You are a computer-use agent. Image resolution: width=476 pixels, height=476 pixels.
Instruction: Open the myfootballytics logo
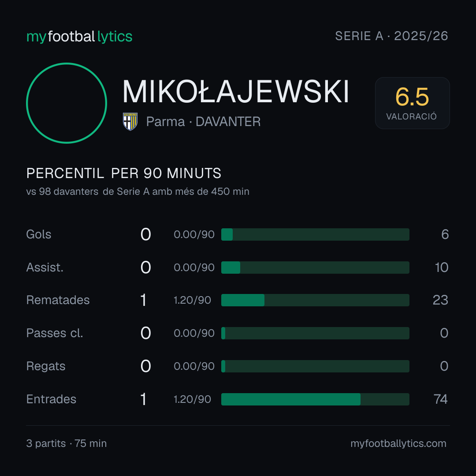(x=79, y=37)
